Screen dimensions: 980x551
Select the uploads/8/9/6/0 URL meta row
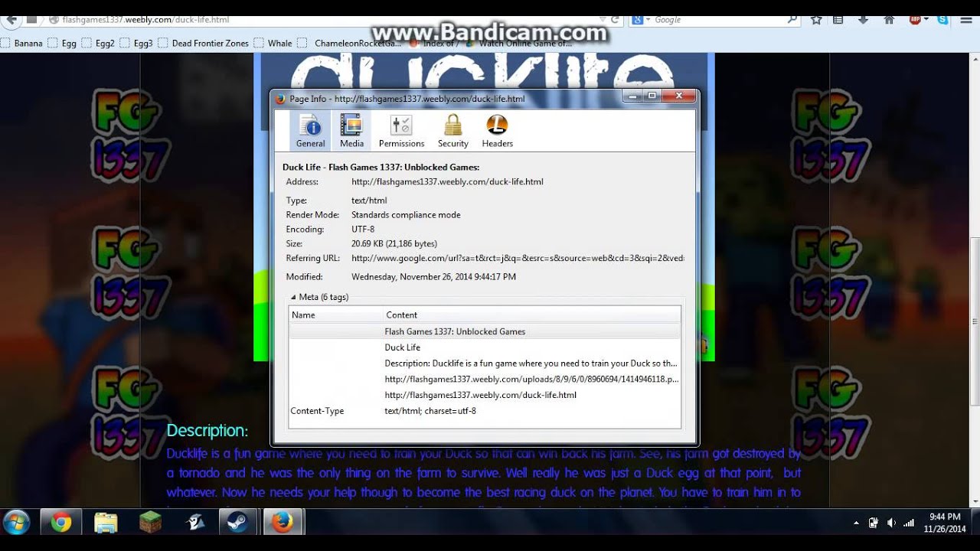pos(485,379)
